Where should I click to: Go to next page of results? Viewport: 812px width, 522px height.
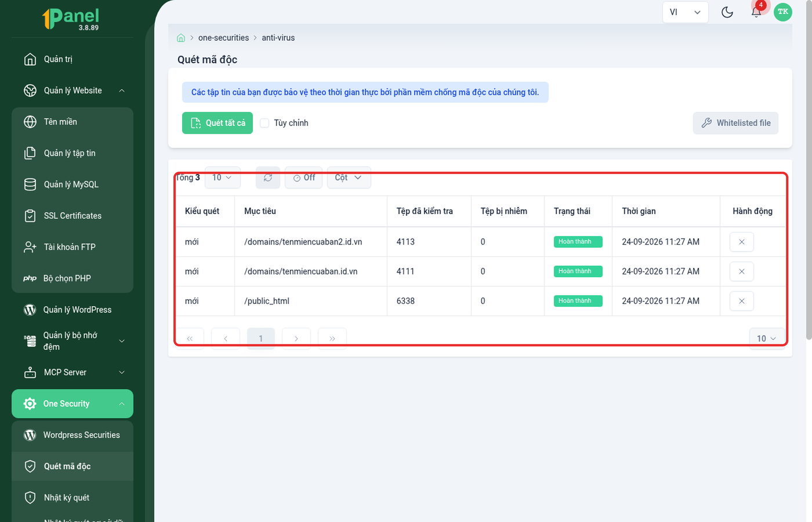point(296,339)
